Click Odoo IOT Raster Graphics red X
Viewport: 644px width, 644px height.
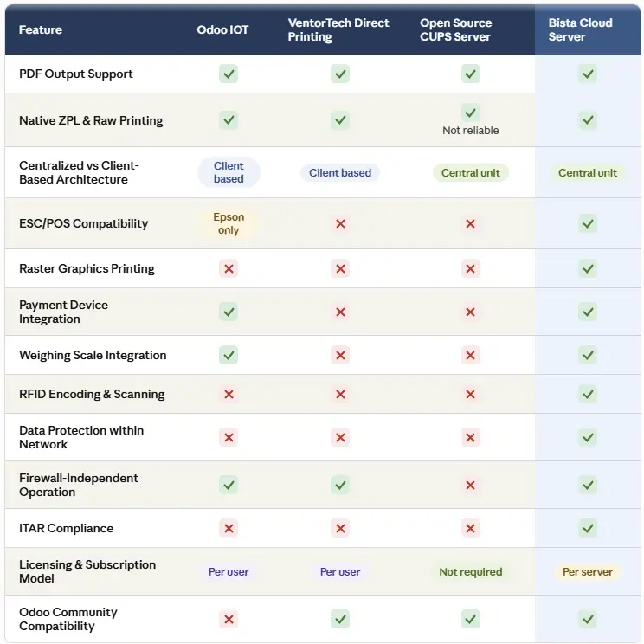click(229, 268)
